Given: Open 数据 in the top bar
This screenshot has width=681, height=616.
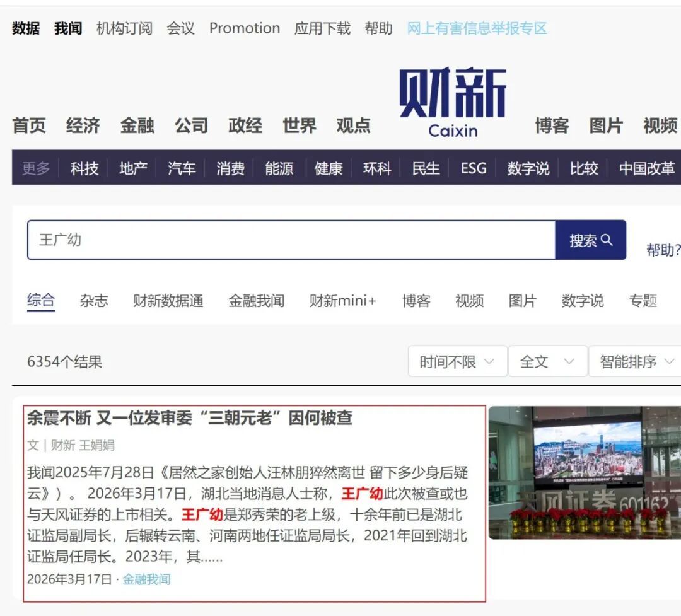Looking at the screenshot, I should click(x=26, y=28).
